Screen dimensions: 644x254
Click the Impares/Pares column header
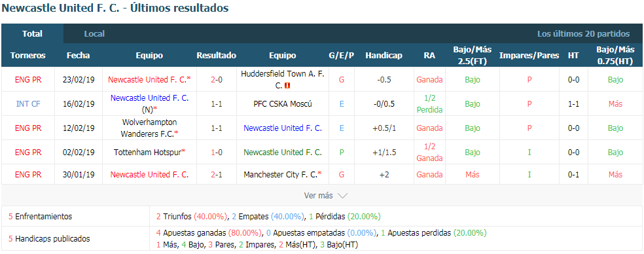coord(529,56)
